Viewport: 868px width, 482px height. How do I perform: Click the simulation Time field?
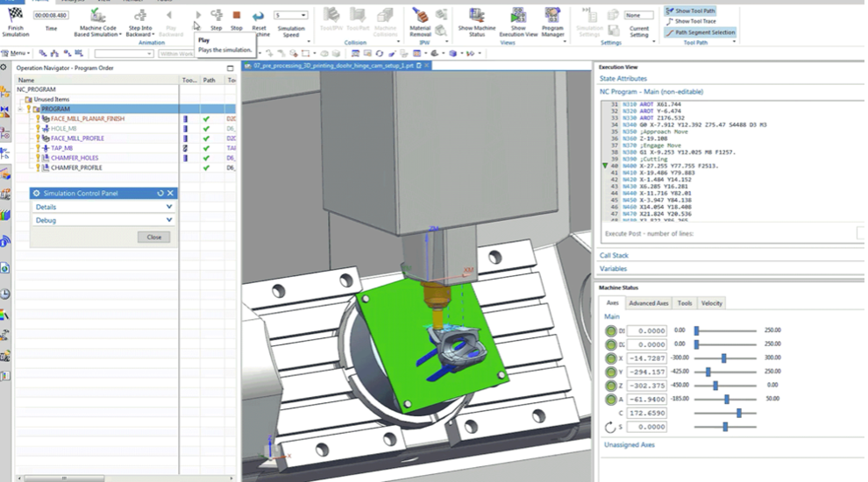click(50, 16)
